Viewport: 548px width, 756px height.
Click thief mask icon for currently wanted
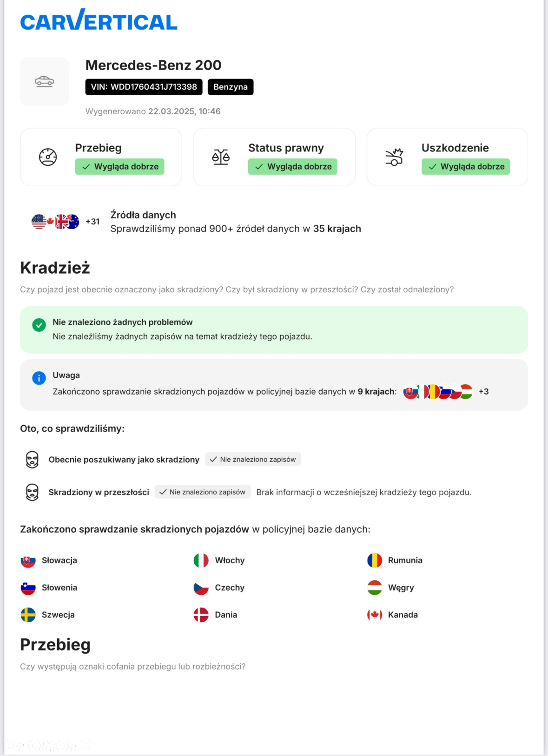tap(32, 460)
